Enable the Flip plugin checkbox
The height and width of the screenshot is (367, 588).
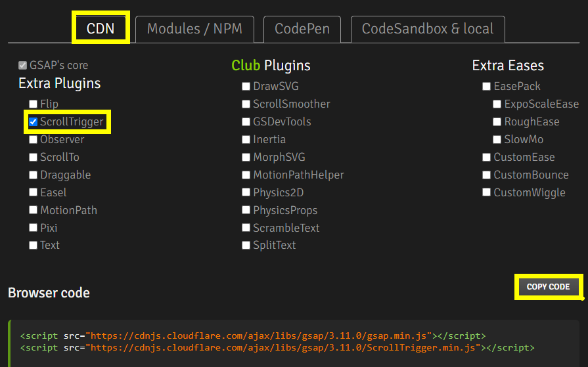(33, 104)
